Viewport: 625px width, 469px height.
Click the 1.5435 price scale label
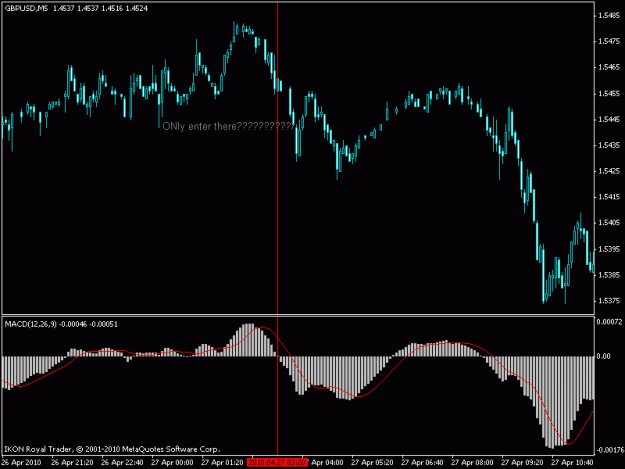click(x=609, y=145)
